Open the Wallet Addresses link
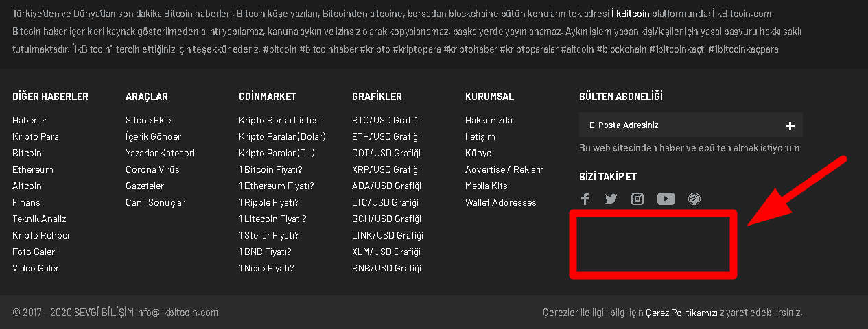The height and width of the screenshot is (329, 868). tap(501, 202)
